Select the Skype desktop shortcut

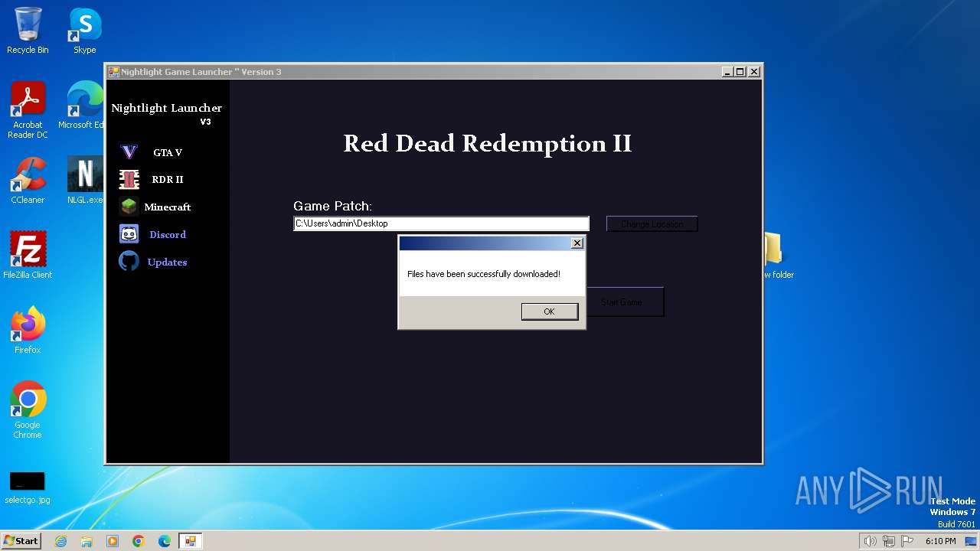[84, 31]
